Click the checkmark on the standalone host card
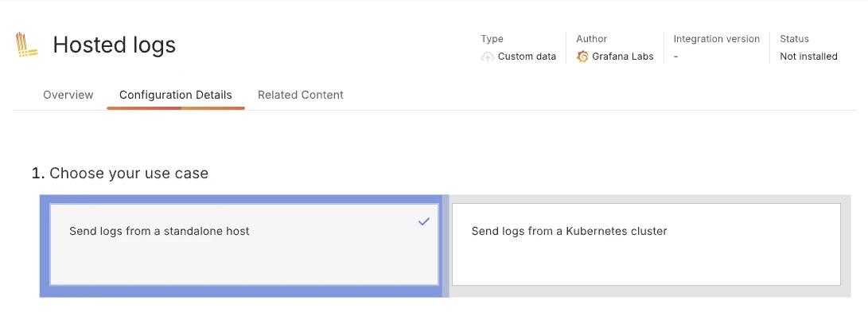The image size is (868, 328). click(x=424, y=221)
